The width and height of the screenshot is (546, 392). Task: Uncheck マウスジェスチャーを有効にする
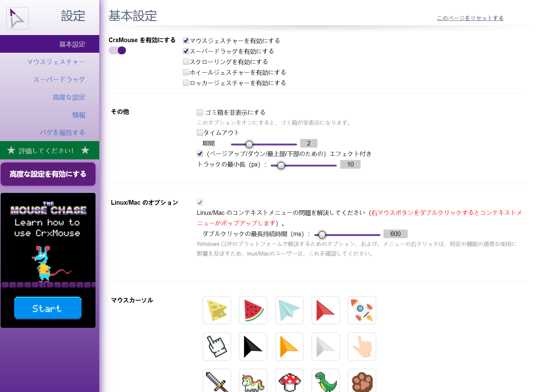(186, 41)
